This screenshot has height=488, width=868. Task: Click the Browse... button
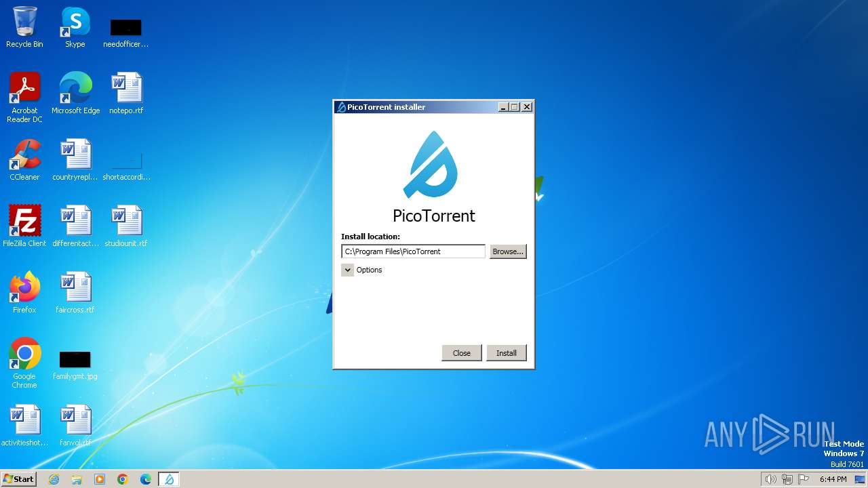[508, 251]
